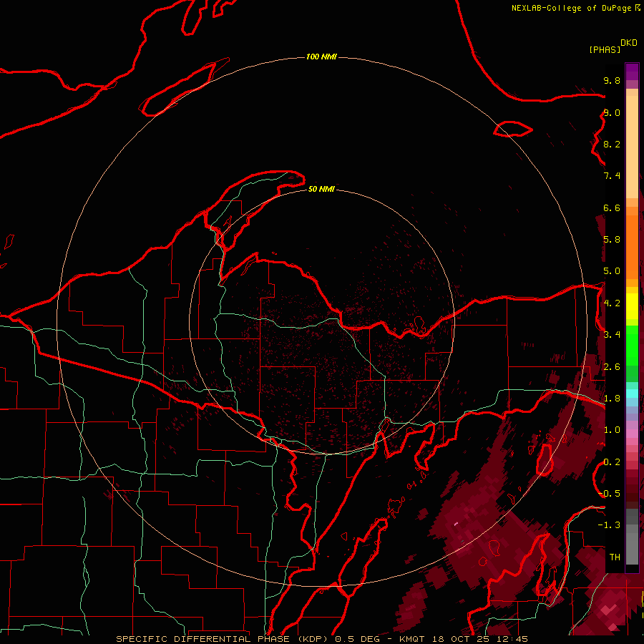This screenshot has height=644, width=644.
Task: Click the TH threshold legend label
Action: point(615,557)
